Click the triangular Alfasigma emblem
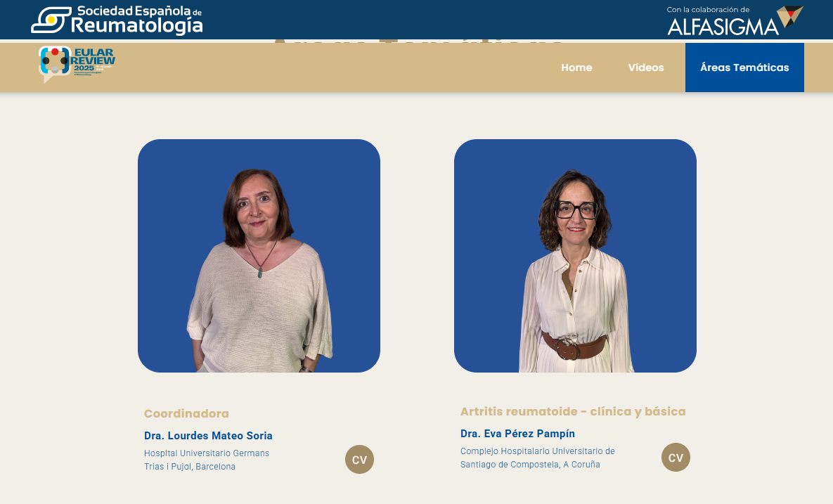Viewport: 833px width, 504px height. point(790,16)
